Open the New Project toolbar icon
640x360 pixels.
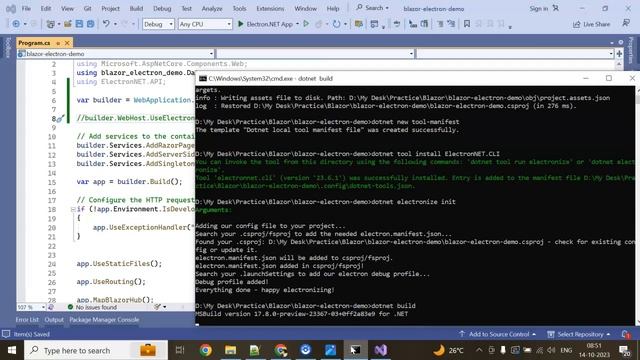coord(51,24)
